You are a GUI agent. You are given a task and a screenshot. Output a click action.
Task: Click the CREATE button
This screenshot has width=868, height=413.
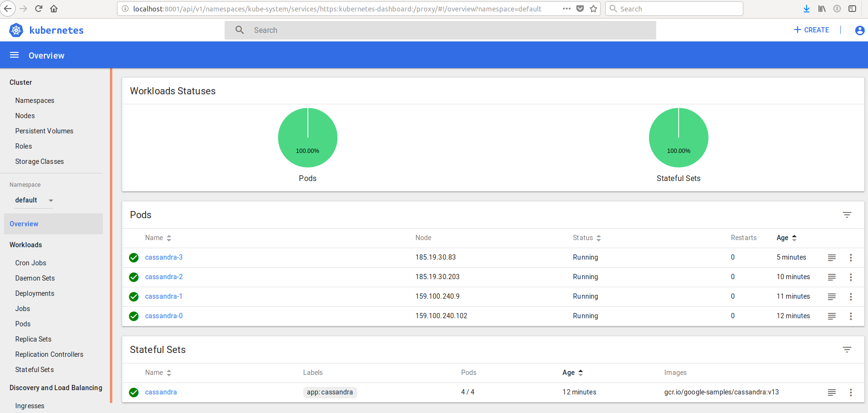click(x=811, y=30)
